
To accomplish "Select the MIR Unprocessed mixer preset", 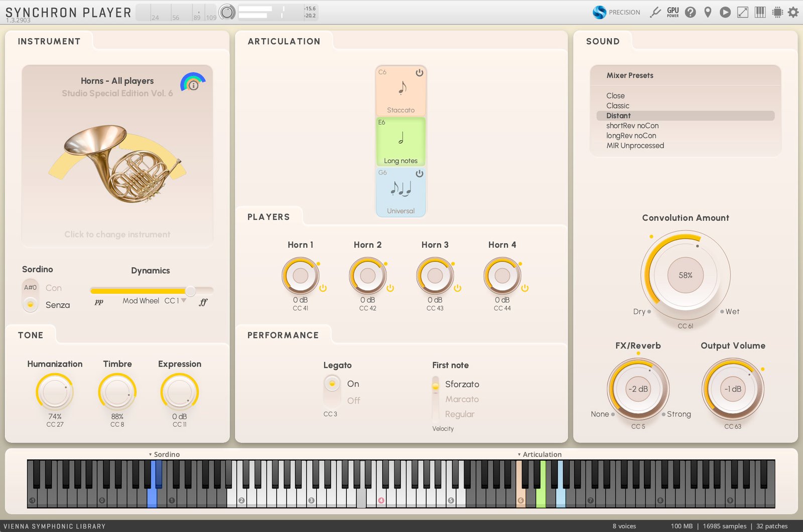I will 635,146.
